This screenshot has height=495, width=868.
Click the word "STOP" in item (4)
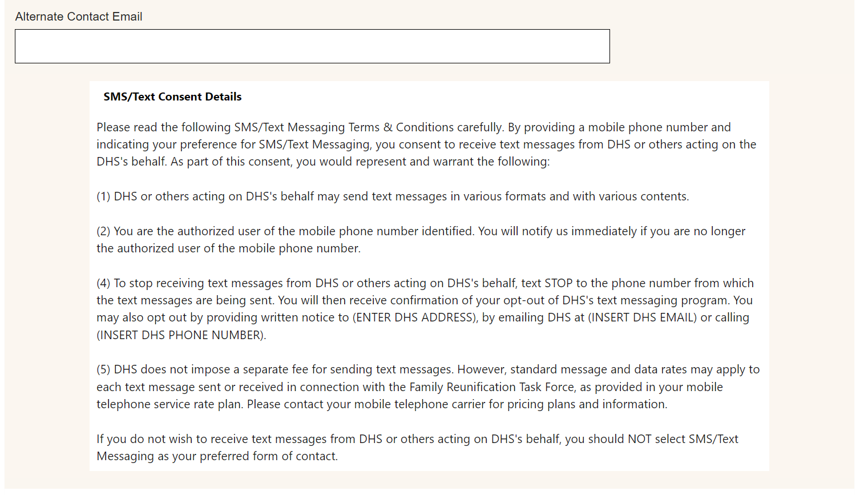[x=558, y=283]
